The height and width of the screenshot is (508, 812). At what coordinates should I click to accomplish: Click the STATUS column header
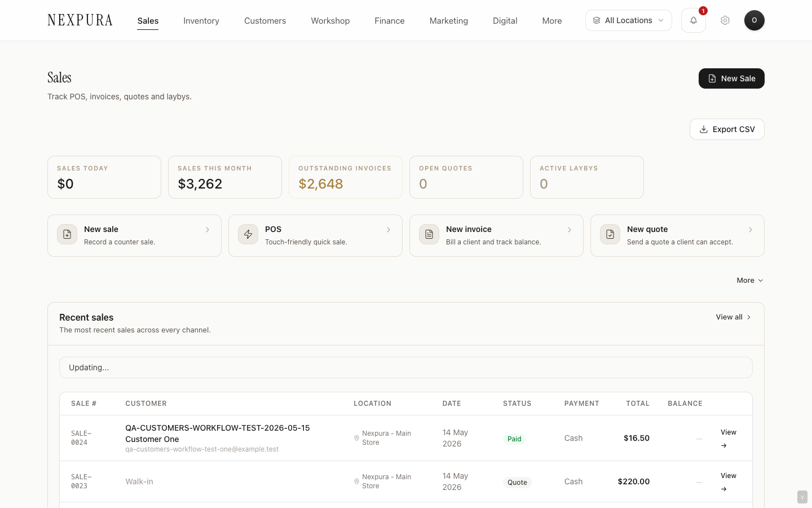click(517, 404)
